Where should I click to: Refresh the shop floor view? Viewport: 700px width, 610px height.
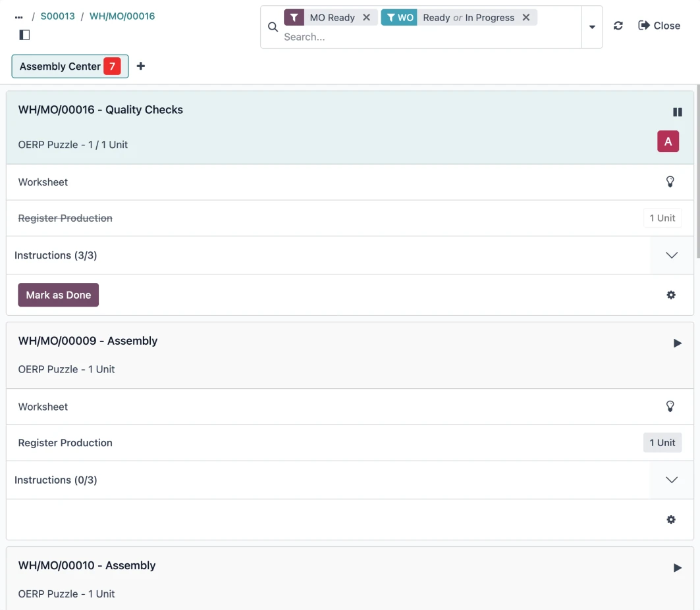(618, 26)
